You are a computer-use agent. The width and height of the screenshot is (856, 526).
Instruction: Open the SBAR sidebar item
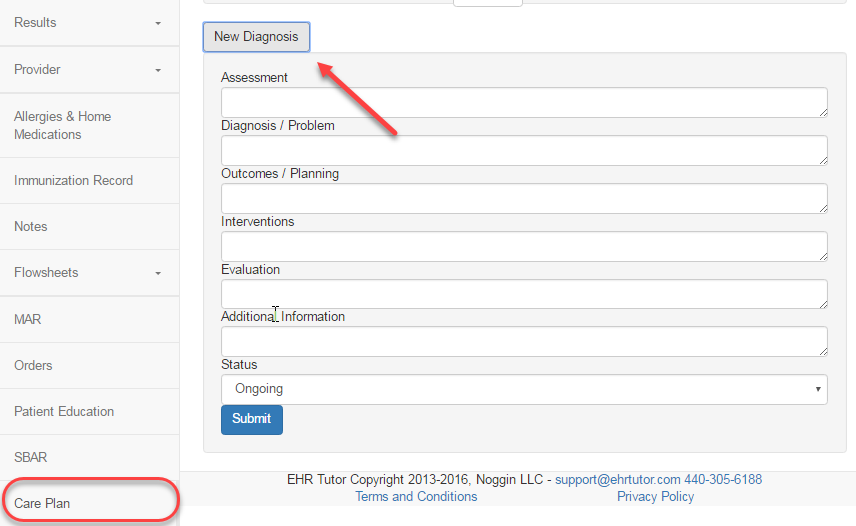point(31,458)
